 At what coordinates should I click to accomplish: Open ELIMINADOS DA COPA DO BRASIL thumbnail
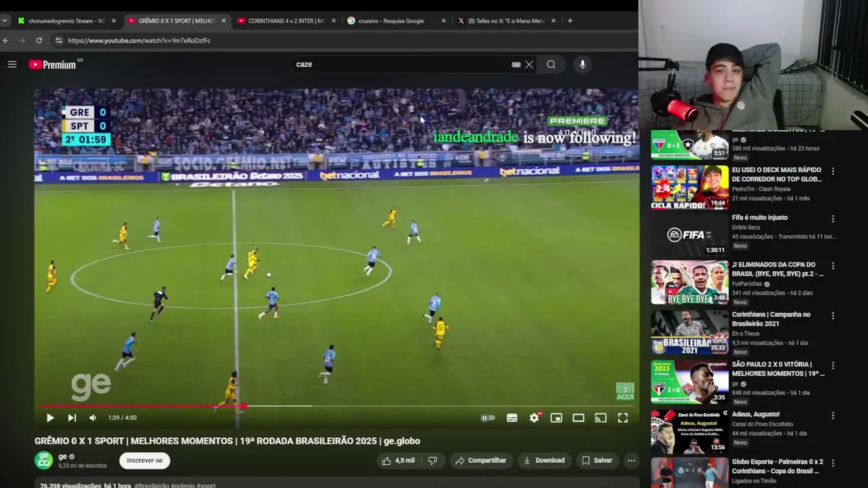[690, 283]
